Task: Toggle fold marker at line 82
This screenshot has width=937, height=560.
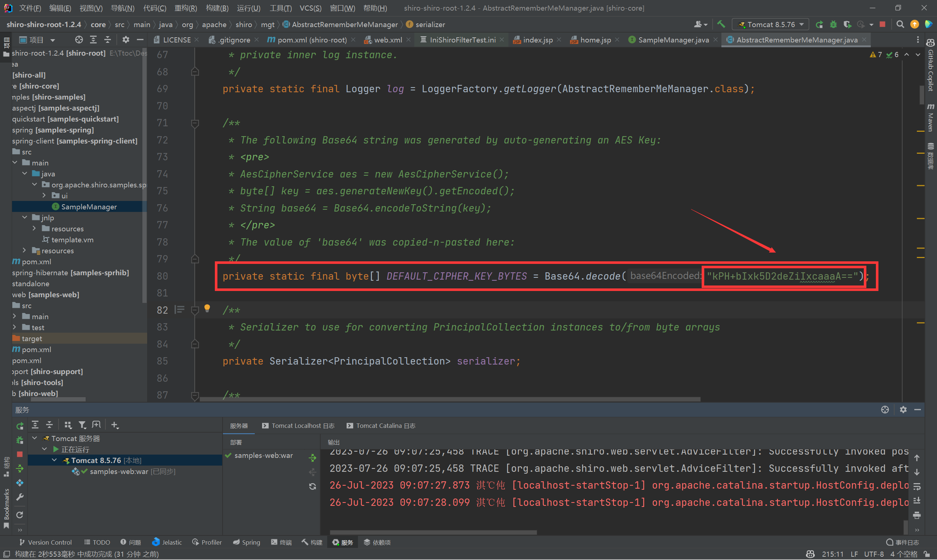Action: [195, 310]
